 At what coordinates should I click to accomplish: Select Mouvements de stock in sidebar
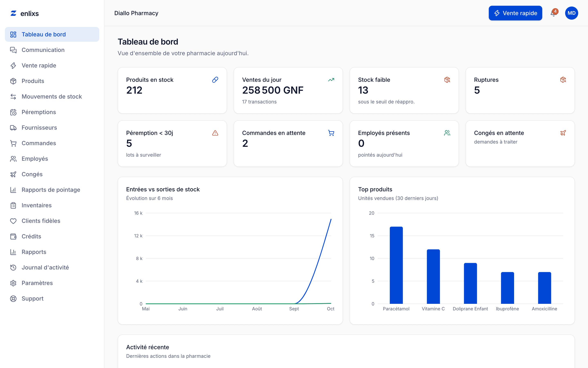(x=52, y=97)
